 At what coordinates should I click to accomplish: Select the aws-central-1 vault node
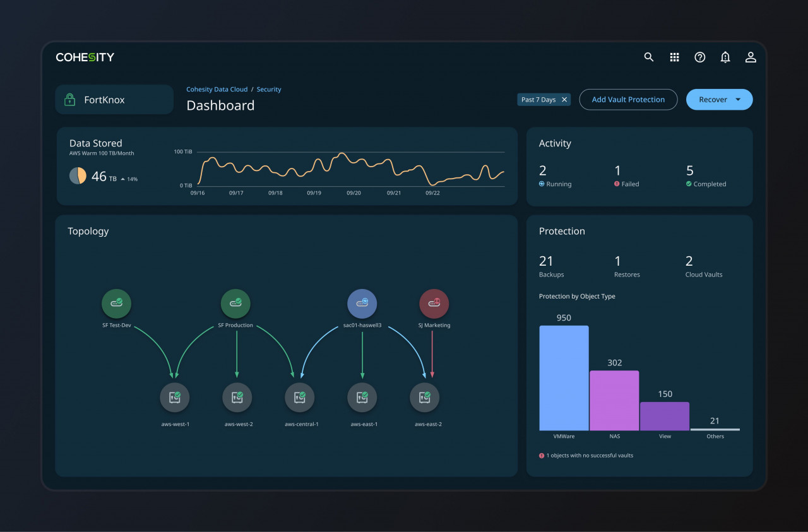[x=300, y=397]
